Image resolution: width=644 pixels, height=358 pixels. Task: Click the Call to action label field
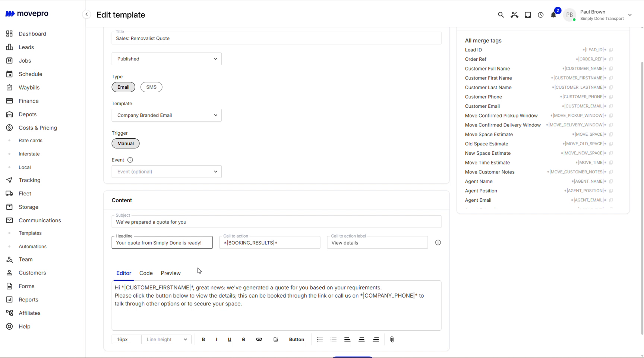click(378, 243)
